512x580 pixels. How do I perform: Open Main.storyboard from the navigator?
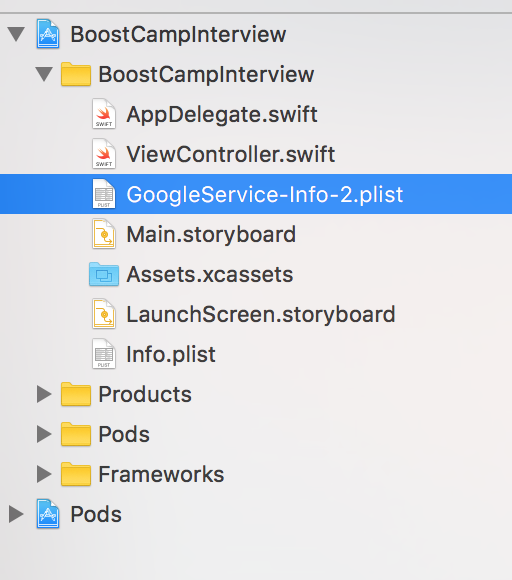pos(211,235)
